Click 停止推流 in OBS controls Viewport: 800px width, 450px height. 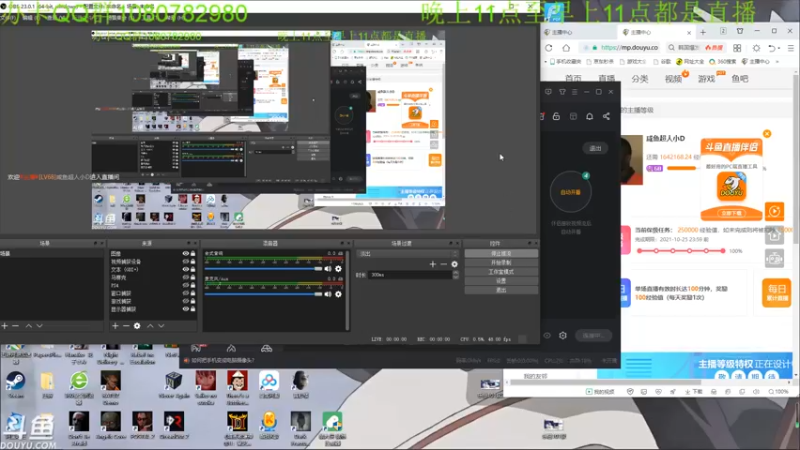(501, 254)
